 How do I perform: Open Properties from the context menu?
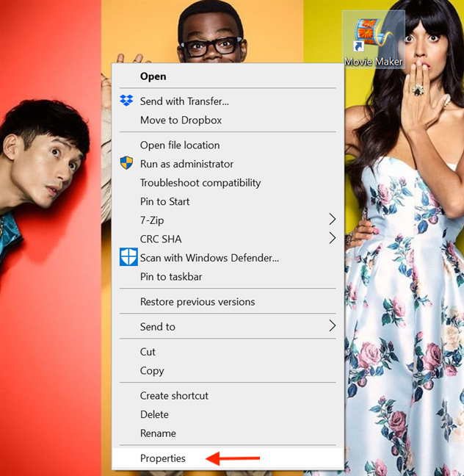pyautogui.click(x=228, y=458)
